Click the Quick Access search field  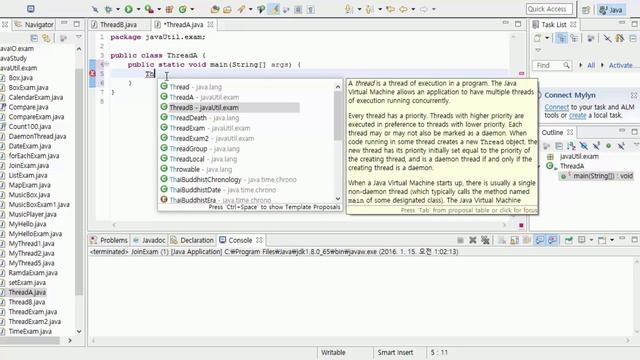pos(549,9)
